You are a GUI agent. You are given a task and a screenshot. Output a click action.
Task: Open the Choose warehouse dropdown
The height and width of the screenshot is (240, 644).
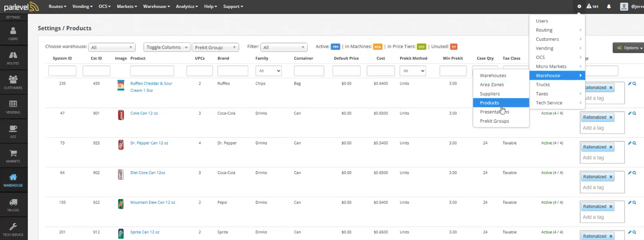point(112,47)
